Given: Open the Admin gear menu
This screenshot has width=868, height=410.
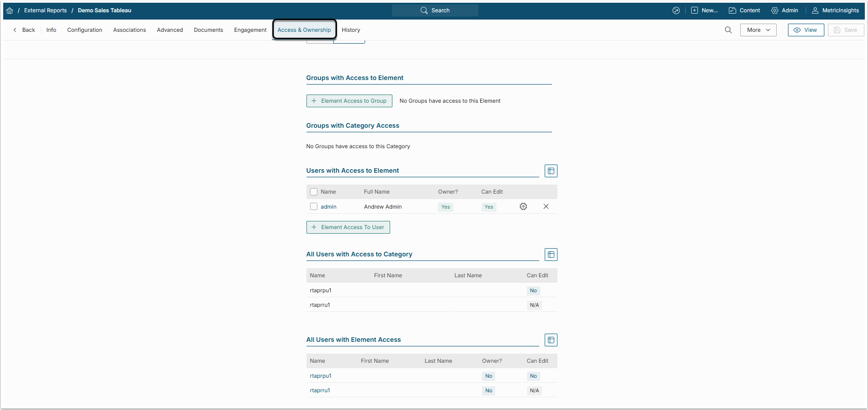Looking at the screenshot, I should 785,10.
